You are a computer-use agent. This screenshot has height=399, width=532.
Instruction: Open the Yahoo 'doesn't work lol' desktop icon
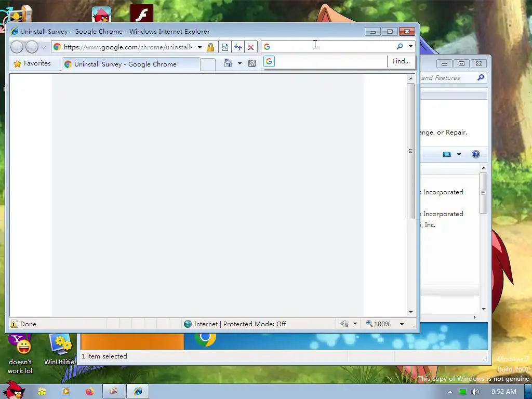[20, 354]
